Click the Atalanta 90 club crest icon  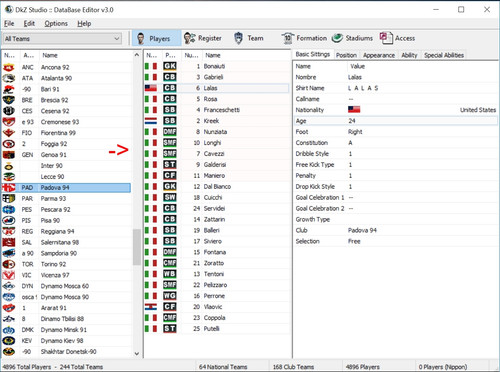9,78
